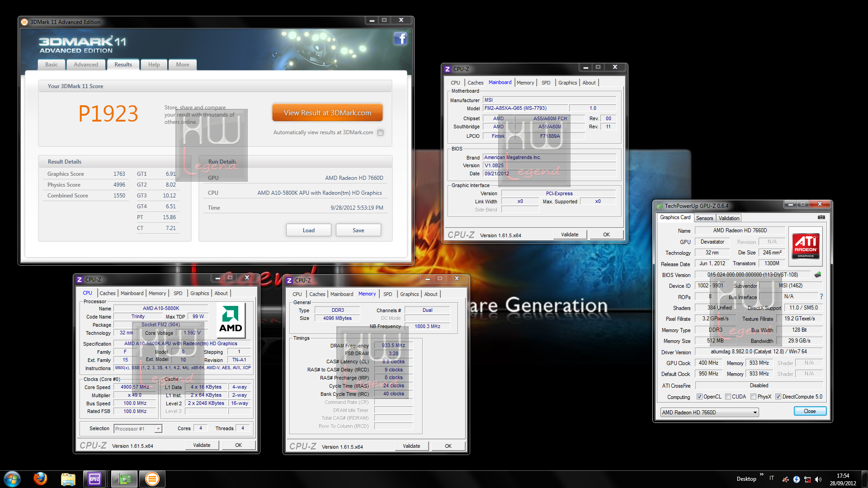The image size is (868, 488).
Task: Click the volume speaker tray icon
Action: coord(818,479)
